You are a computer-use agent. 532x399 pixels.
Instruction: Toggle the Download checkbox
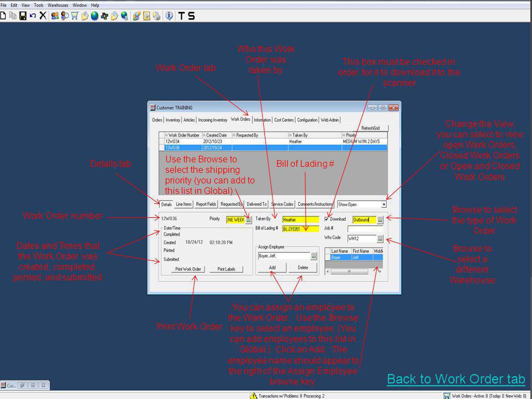327,219
